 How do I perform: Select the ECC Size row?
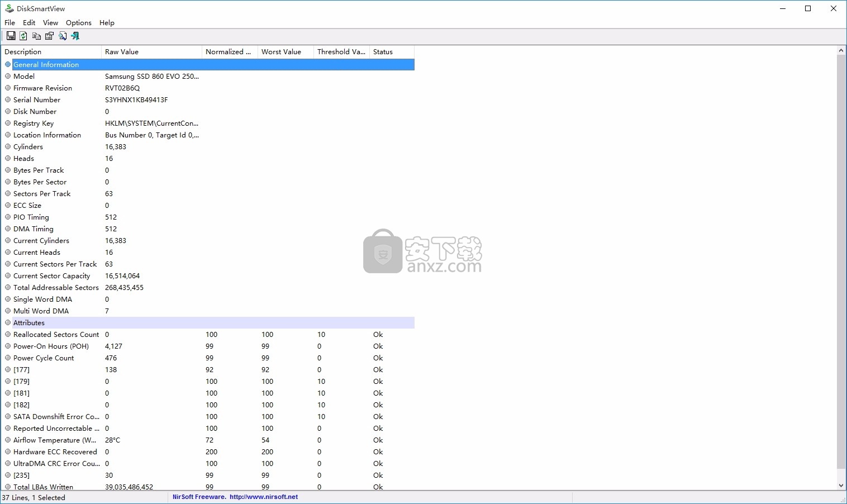(208, 205)
